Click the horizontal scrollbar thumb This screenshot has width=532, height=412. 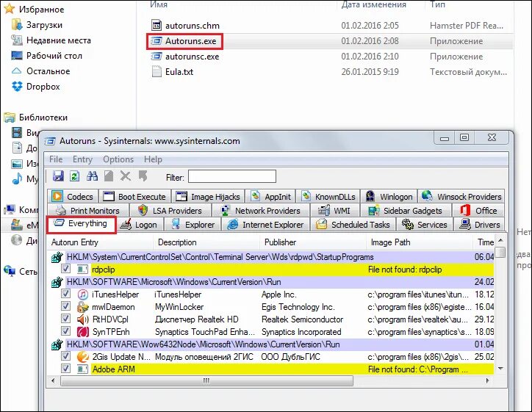tap(206, 380)
